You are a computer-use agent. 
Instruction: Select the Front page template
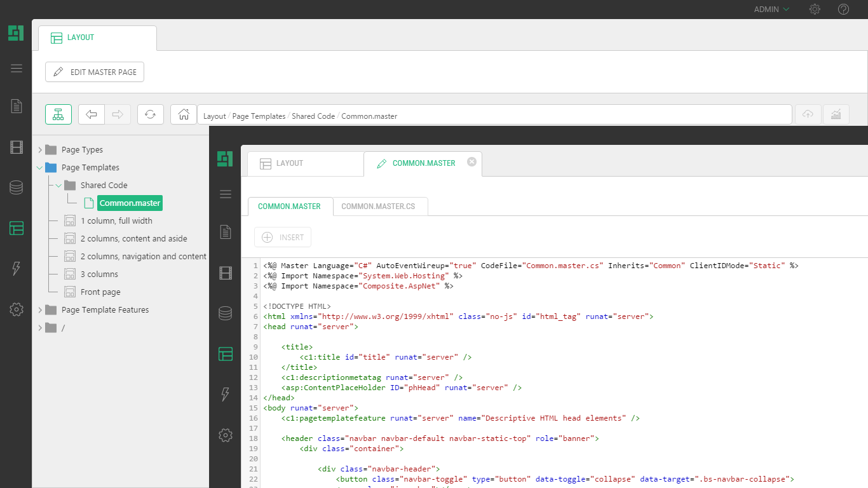100,292
